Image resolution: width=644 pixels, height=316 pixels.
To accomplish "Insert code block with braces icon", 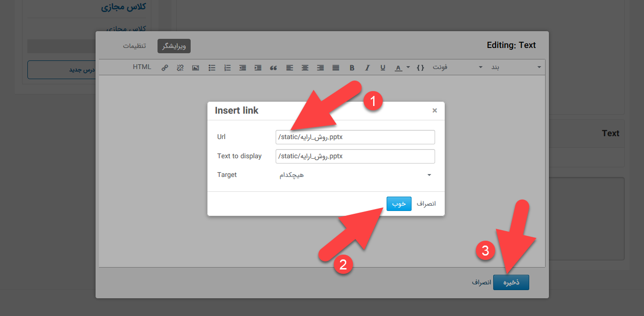I will [x=420, y=68].
